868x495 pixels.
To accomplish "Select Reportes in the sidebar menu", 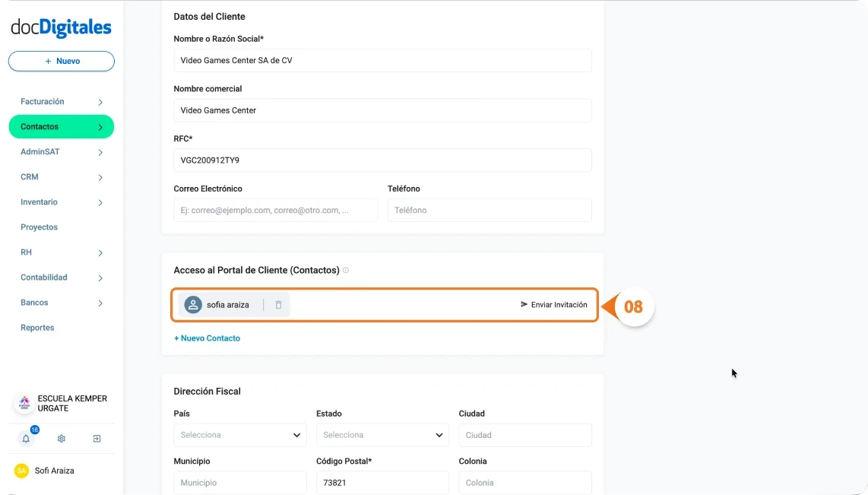I will (x=37, y=328).
